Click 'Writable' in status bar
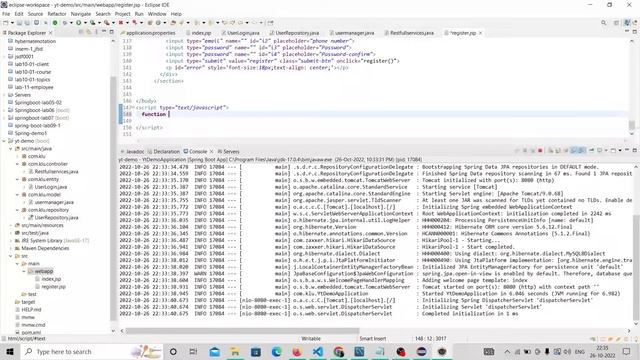Image resolution: width=640 pixels, height=360 pixels. [311, 339]
